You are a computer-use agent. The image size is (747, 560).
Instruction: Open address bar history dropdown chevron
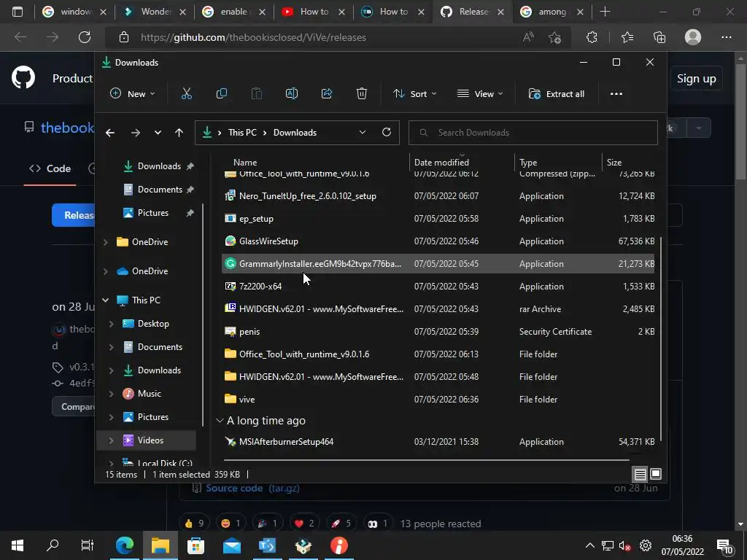pos(362,133)
